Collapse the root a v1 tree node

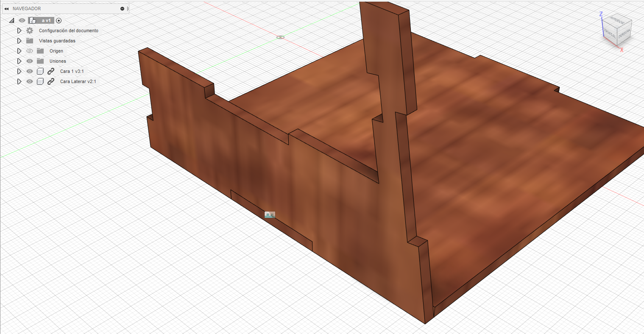click(x=12, y=20)
